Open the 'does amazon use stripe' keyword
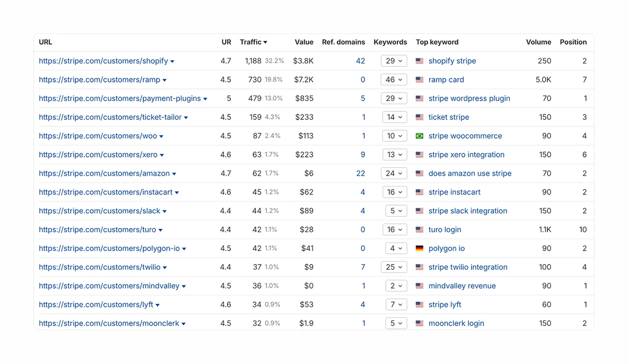This screenshot has width=628, height=364. [x=469, y=174]
